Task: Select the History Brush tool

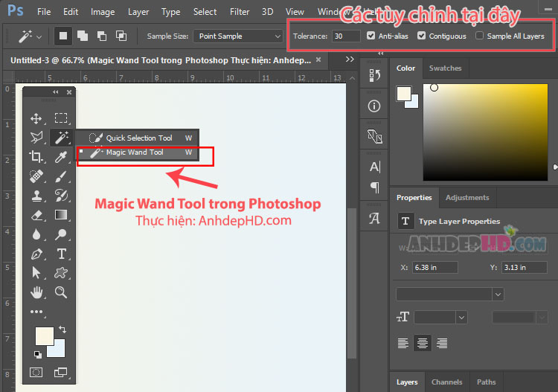Action: [61, 196]
